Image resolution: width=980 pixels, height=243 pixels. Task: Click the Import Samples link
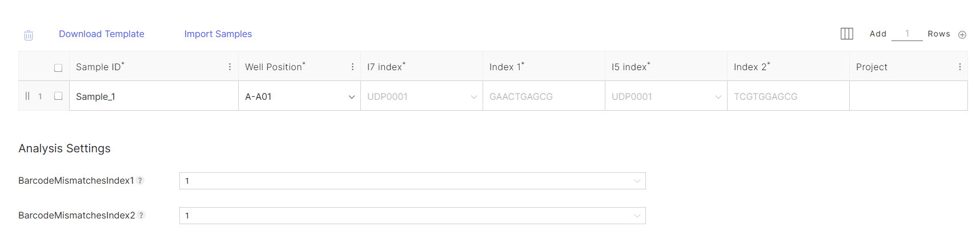point(218,34)
